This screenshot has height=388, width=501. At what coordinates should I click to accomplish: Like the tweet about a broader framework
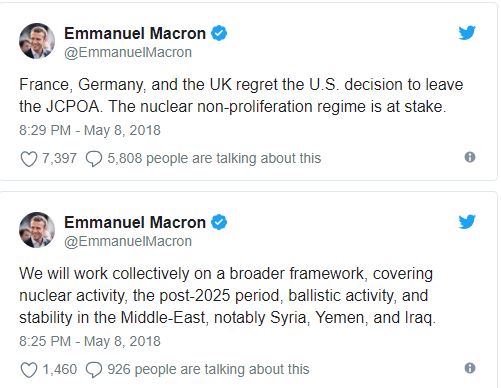(x=29, y=370)
